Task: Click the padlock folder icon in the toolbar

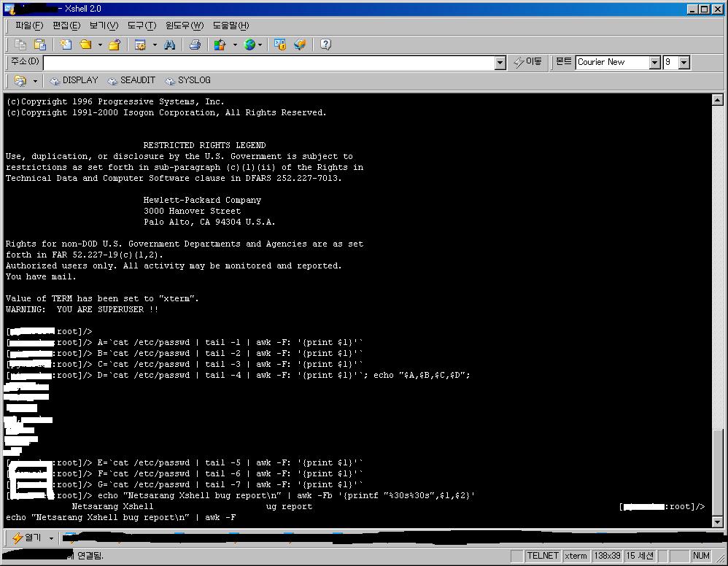Action: coord(115,44)
